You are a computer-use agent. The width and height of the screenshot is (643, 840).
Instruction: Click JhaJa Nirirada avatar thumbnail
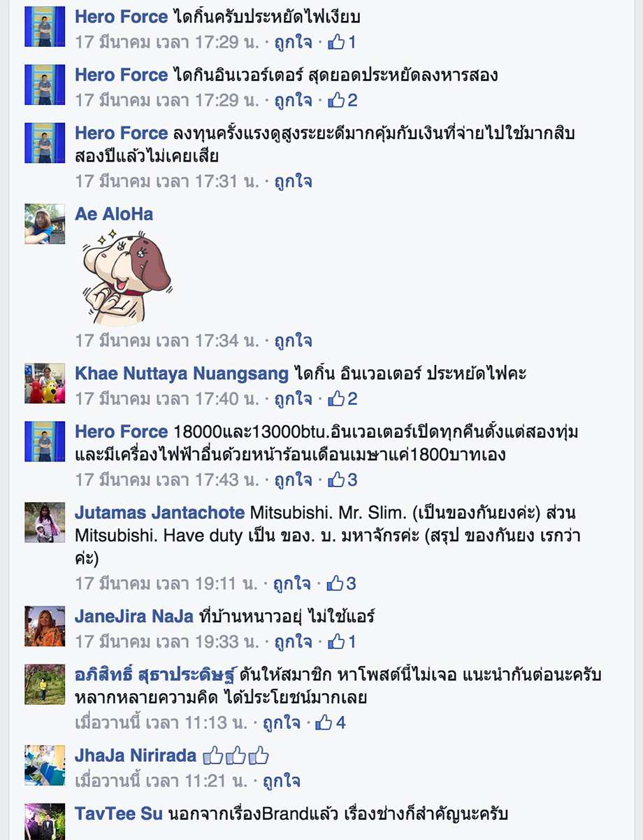pos(45,765)
